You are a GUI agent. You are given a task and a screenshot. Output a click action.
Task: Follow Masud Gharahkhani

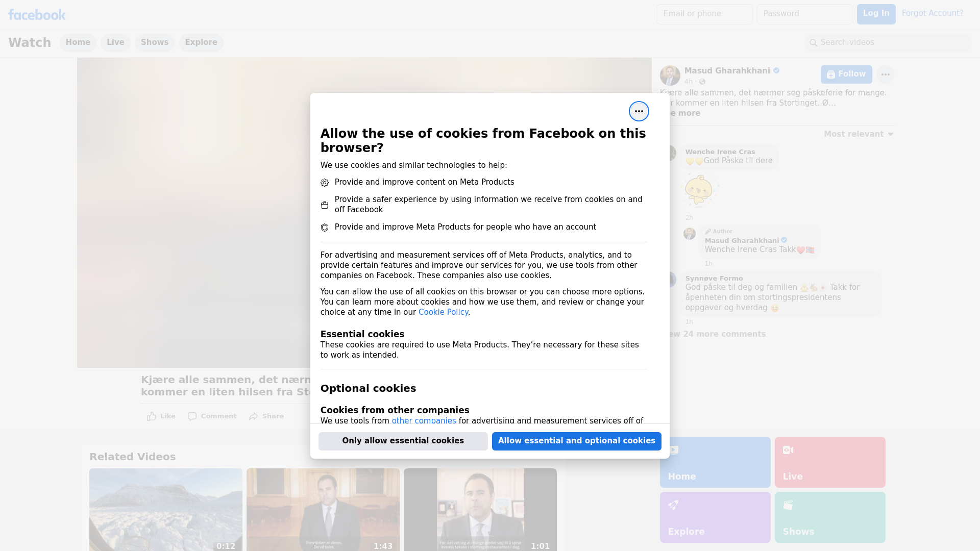pyautogui.click(x=846, y=74)
